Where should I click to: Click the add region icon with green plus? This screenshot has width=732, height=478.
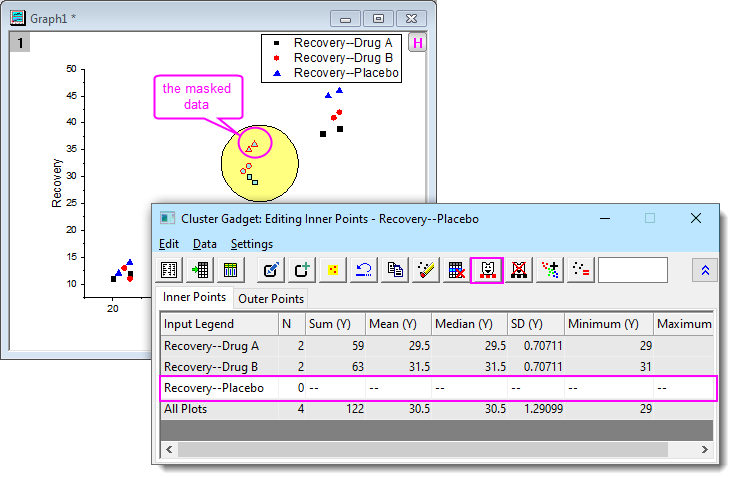pos(301,270)
